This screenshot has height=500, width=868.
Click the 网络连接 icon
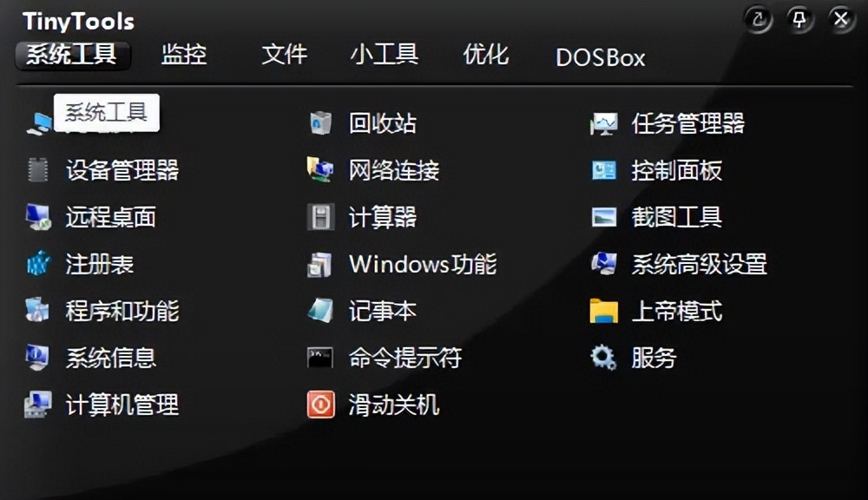(320, 170)
